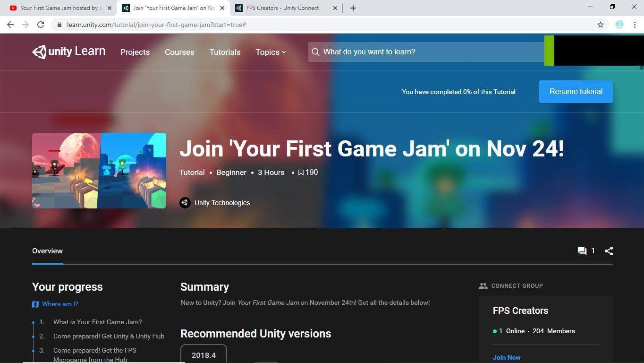644x363 pixels.
Task: Click the Unity Technologies author name
Action: [222, 203]
